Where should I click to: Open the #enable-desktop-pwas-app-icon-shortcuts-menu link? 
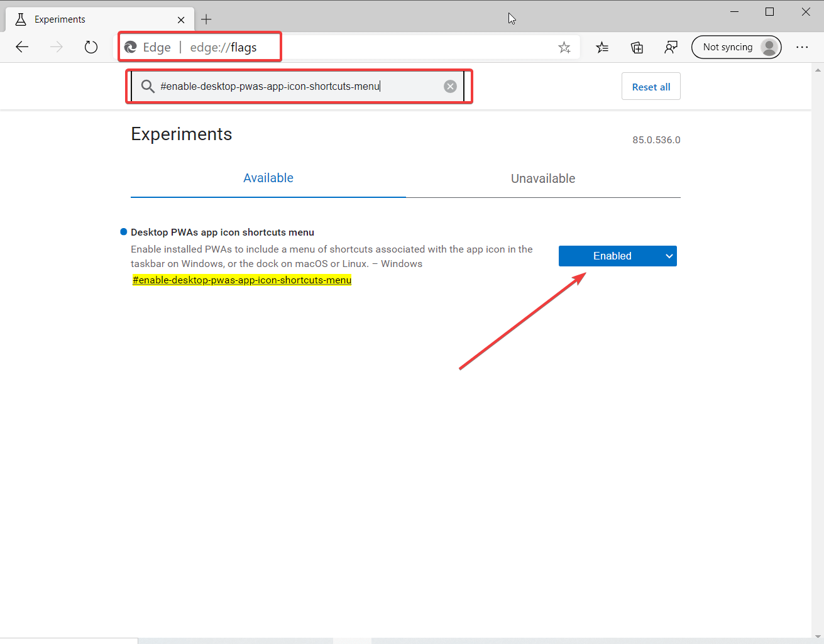[242, 280]
